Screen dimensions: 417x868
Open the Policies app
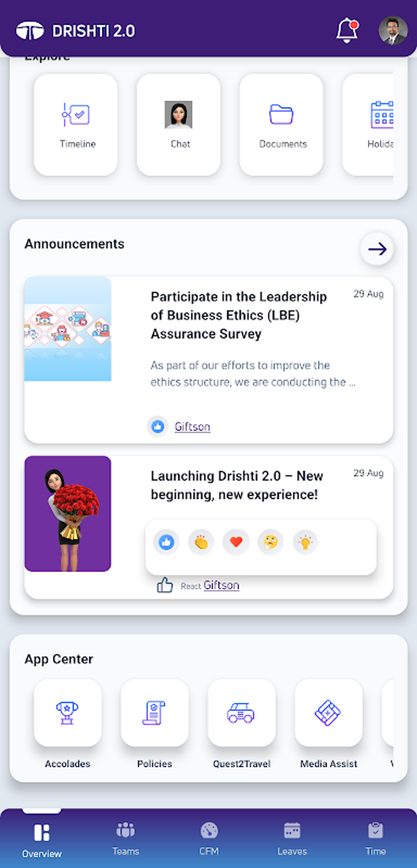[155, 713]
